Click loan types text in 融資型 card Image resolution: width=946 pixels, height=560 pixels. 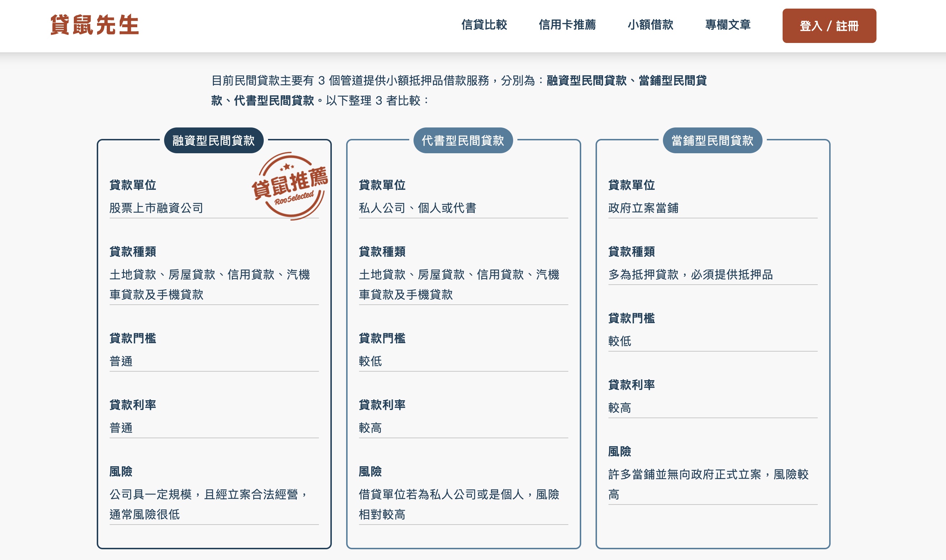(x=210, y=285)
